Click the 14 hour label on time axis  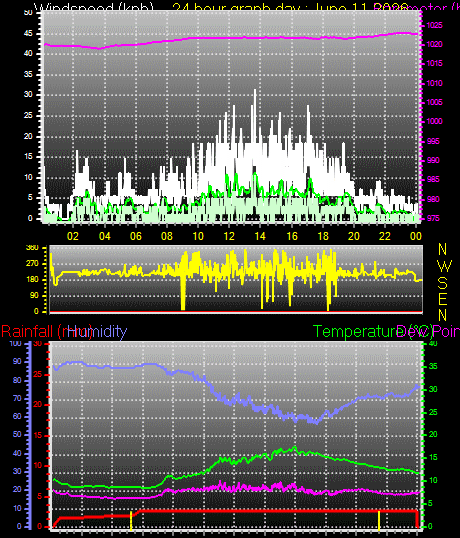click(260, 236)
